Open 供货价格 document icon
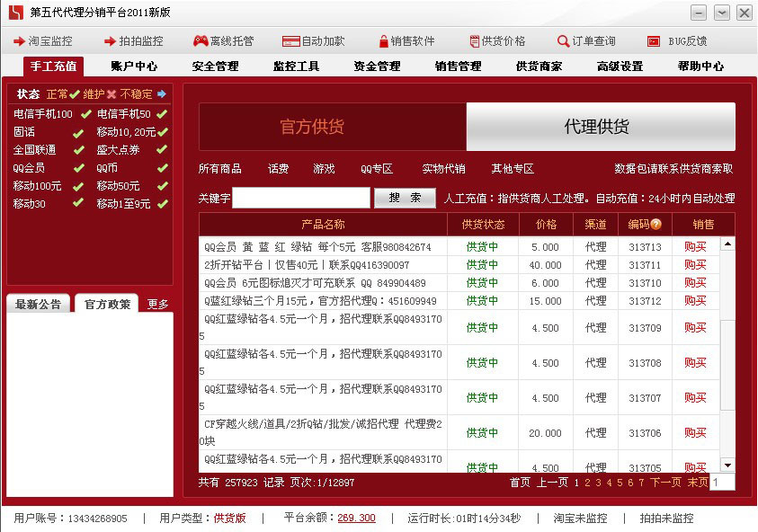758x532 pixels. click(474, 41)
